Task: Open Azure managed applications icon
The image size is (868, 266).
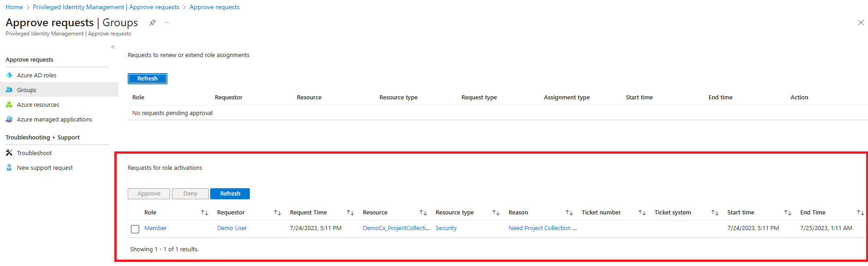Action: (x=9, y=119)
